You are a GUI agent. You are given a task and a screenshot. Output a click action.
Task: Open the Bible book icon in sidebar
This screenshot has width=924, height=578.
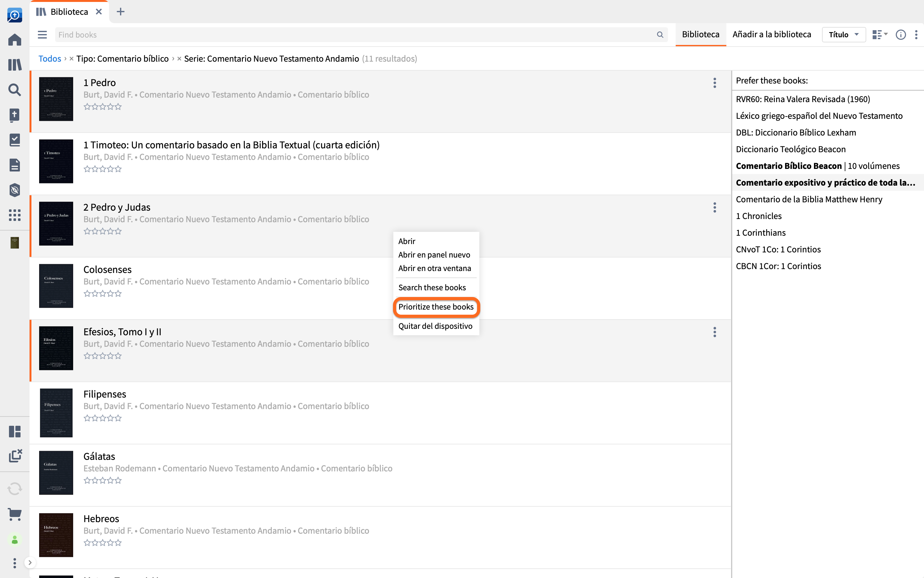(14, 115)
